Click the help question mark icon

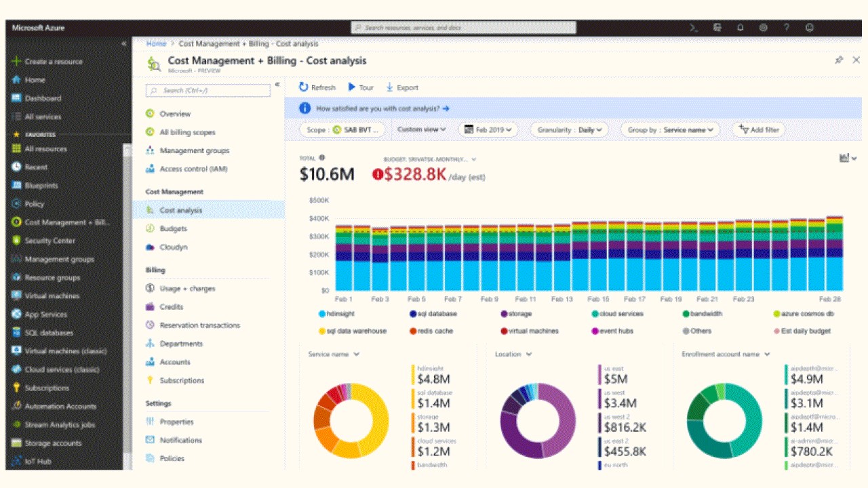coord(787,28)
